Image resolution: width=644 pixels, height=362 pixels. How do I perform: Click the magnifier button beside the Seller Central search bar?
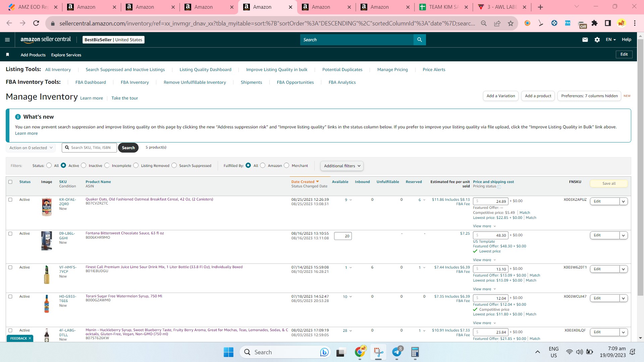click(x=420, y=40)
